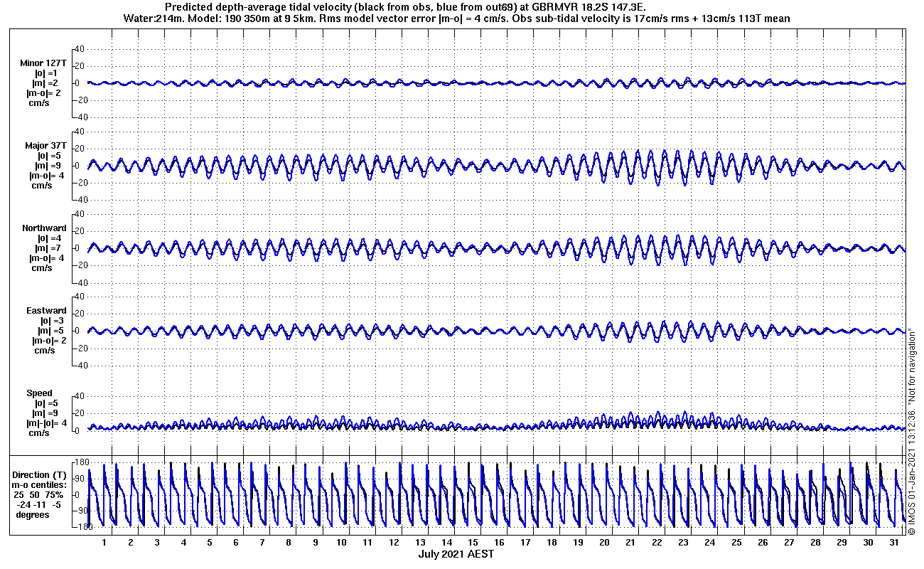The height and width of the screenshot is (569, 924).
Task: Click day '17' on the x-axis
Action: (525, 543)
